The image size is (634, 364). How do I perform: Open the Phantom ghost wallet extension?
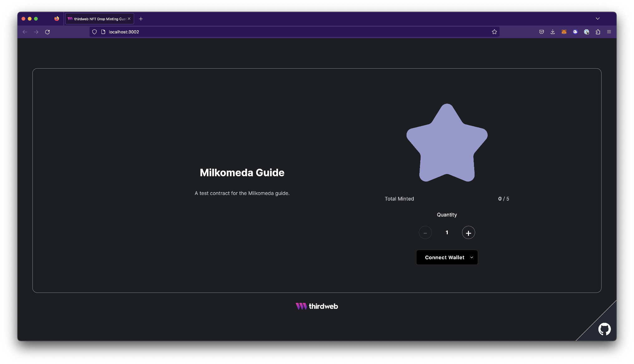(x=575, y=32)
